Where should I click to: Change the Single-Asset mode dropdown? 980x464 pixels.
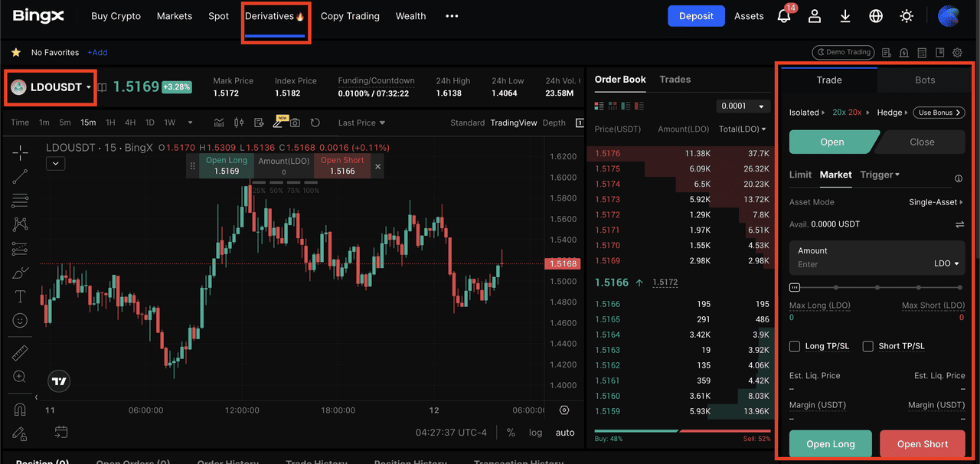936,202
